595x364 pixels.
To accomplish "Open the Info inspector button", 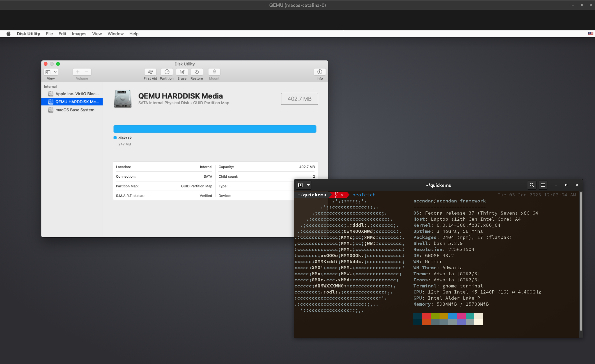I will click(319, 72).
